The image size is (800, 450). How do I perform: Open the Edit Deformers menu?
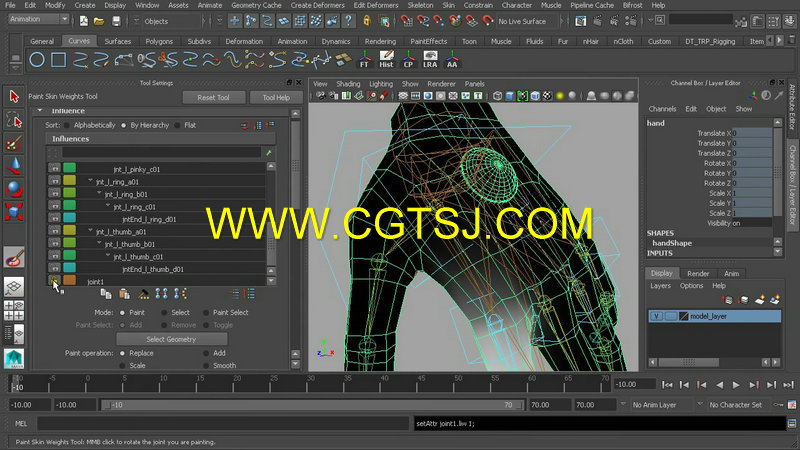[x=376, y=5]
